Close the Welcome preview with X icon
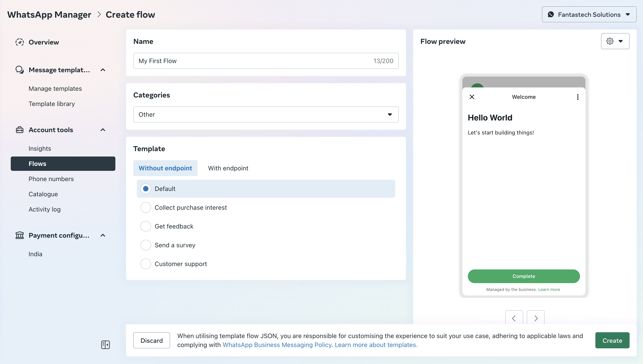Screen dimensions: 643x364 pos(472,97)
